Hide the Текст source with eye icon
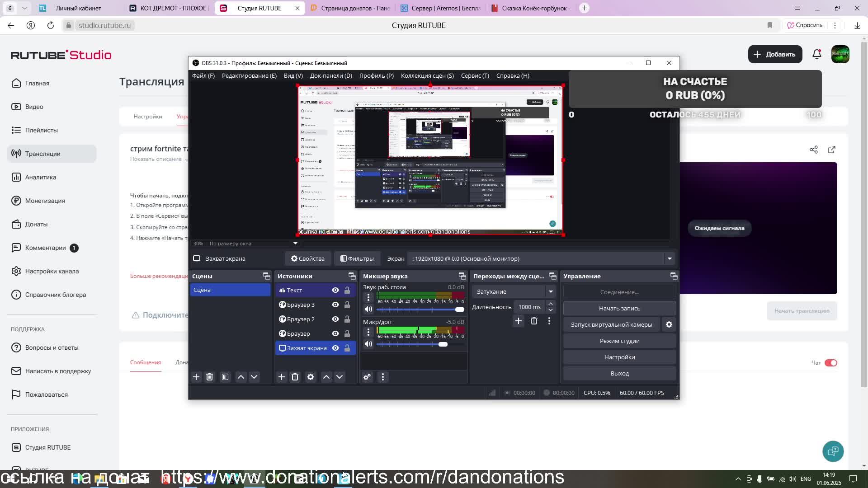The image size is (868, 488). (335, 290)
